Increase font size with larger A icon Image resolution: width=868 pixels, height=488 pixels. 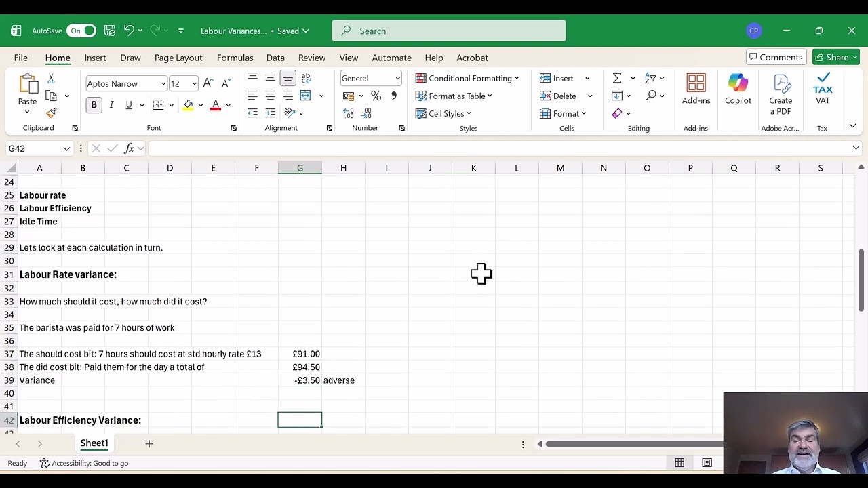[208, 83]
